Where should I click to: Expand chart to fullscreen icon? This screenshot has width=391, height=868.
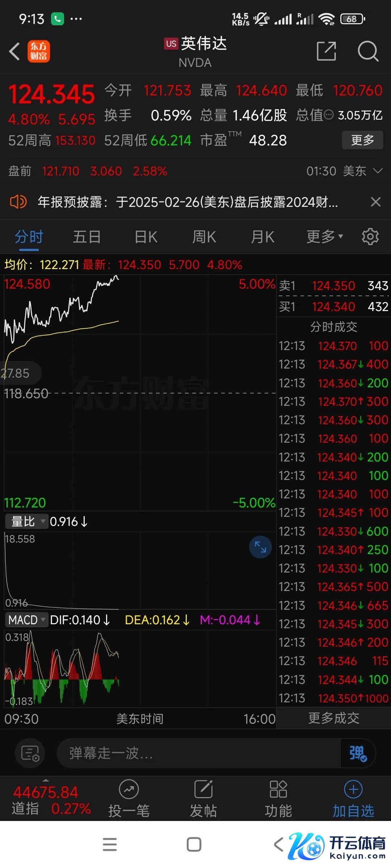tap(260, 547)
